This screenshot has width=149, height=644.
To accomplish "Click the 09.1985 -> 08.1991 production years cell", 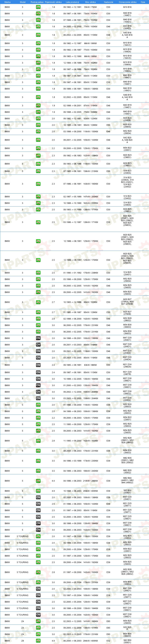I will [x=72, y=365].
